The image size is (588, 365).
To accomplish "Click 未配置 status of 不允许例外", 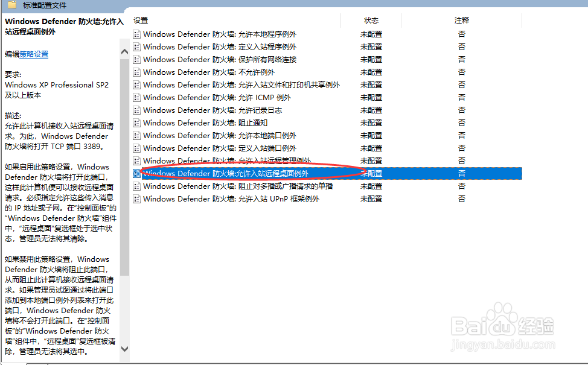I will tap(371, 72).
